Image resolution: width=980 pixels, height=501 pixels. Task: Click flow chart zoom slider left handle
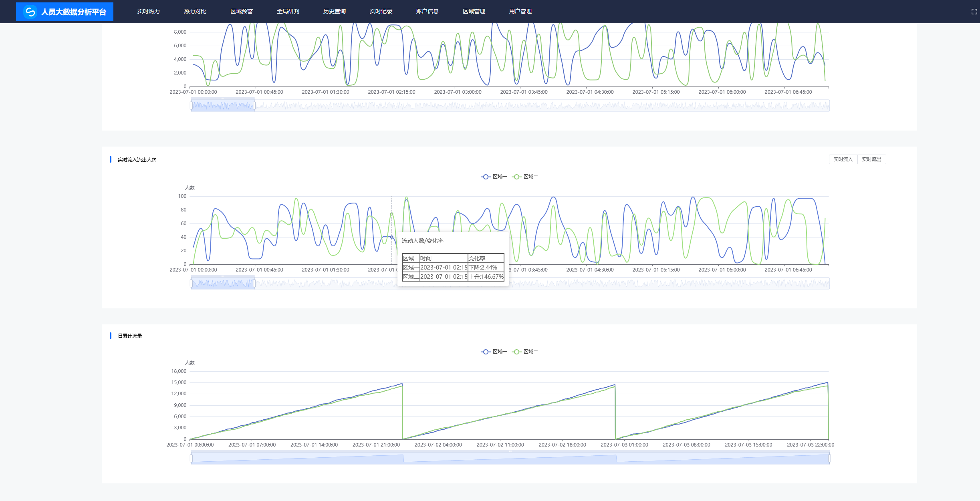[191, 284]
